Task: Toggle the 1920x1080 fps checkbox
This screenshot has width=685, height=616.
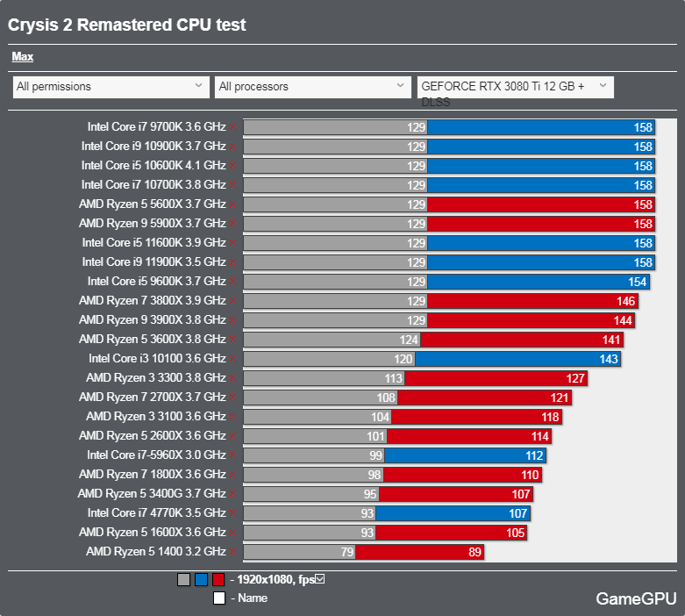Action: coord(320,579)
